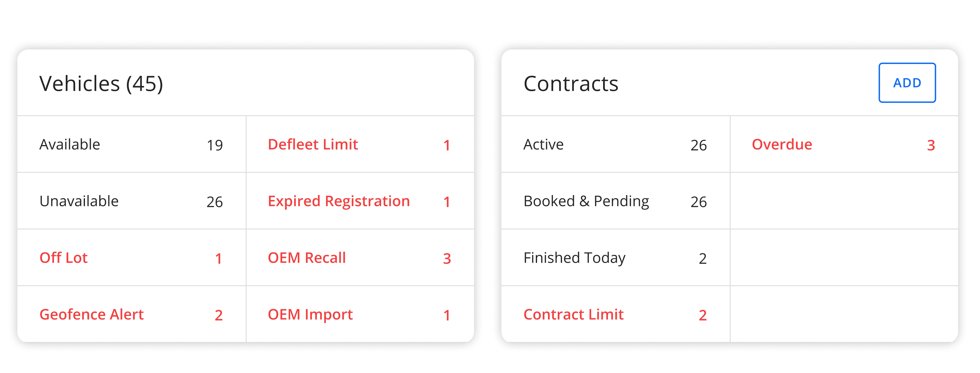Screen dimensions: 980x373
Task: View contracts Finished Today
Action: (616, 258)
